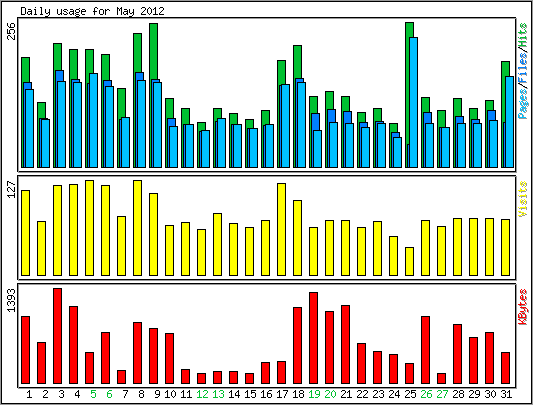Click day 1 on the date axis
The image size is (533, 405).
(x=29, y=394)
